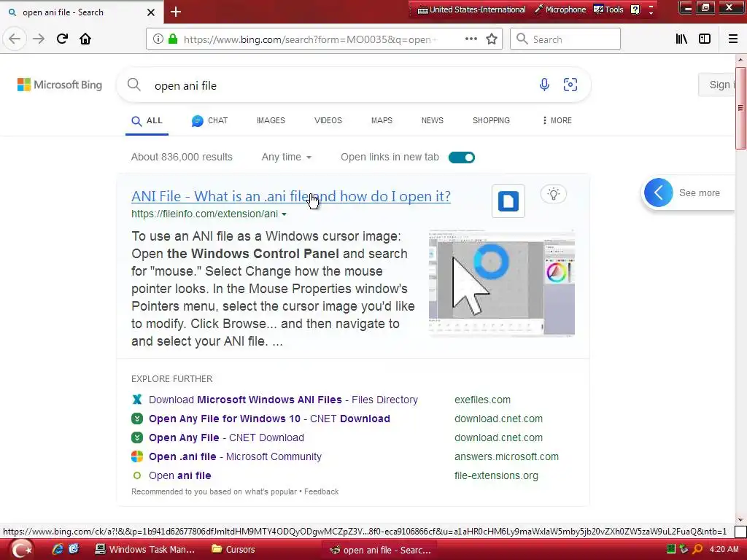Launch Internet Explorer from quick launch
This screenshot has height=560, width=747.
point(58,550)
